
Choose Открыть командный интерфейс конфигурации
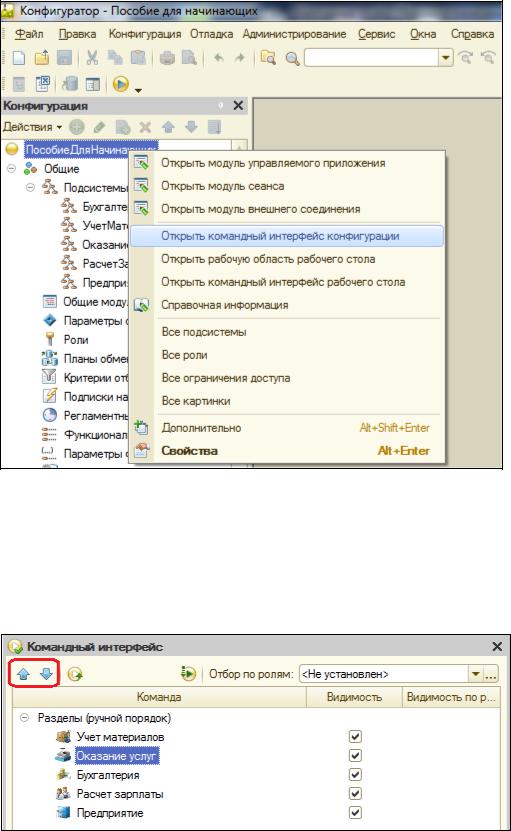coord(287,236)
